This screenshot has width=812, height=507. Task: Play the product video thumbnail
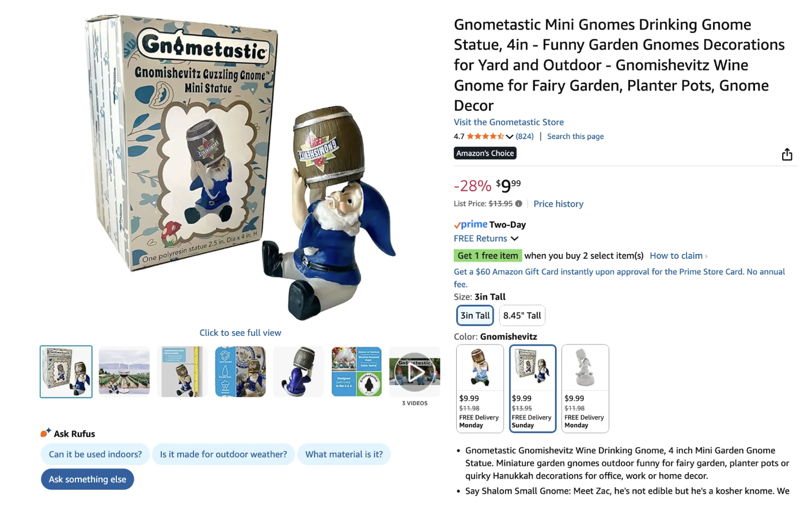[x=415, y=372]
